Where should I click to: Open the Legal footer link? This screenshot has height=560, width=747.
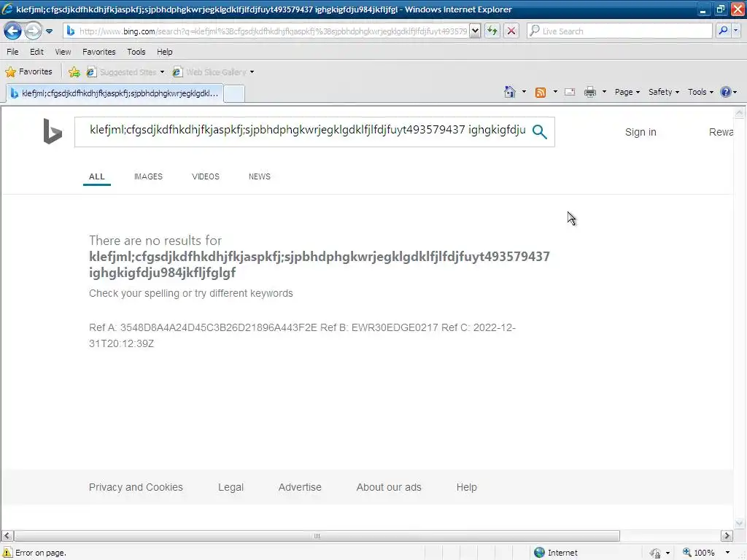[x=231, y=487]
